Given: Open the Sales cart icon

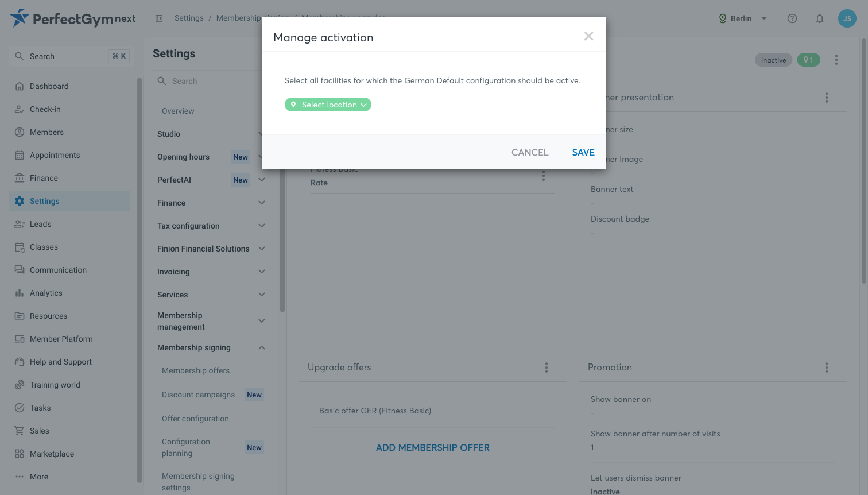Looking at the screenshot, I should [x=20, y=431].
